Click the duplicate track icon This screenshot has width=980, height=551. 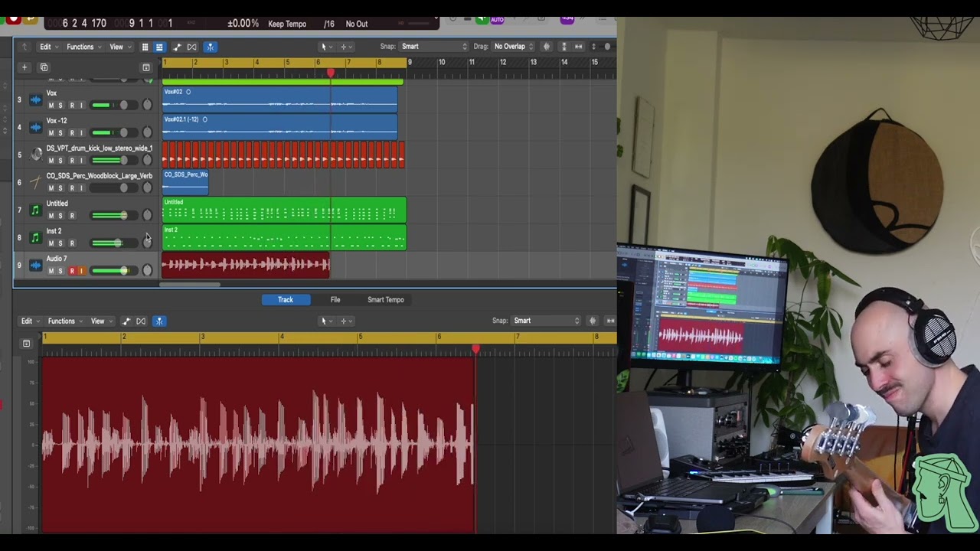pos(44,67)
